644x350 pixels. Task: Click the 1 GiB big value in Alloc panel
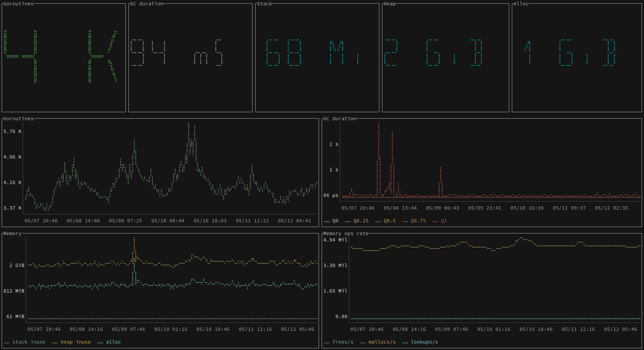point(570,53)
